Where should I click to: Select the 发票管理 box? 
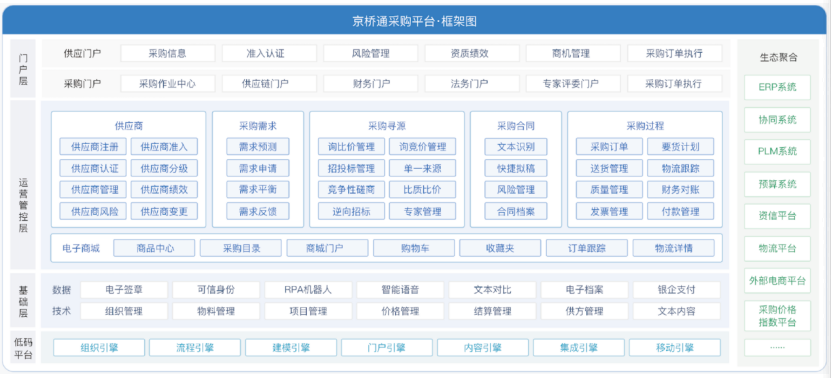tap(609, 211)
